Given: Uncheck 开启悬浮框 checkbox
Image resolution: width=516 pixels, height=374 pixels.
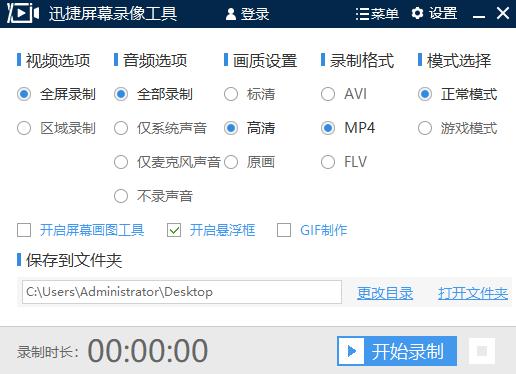Looking at the screenshot, I should pyautogui.click(x=174, y=230).
